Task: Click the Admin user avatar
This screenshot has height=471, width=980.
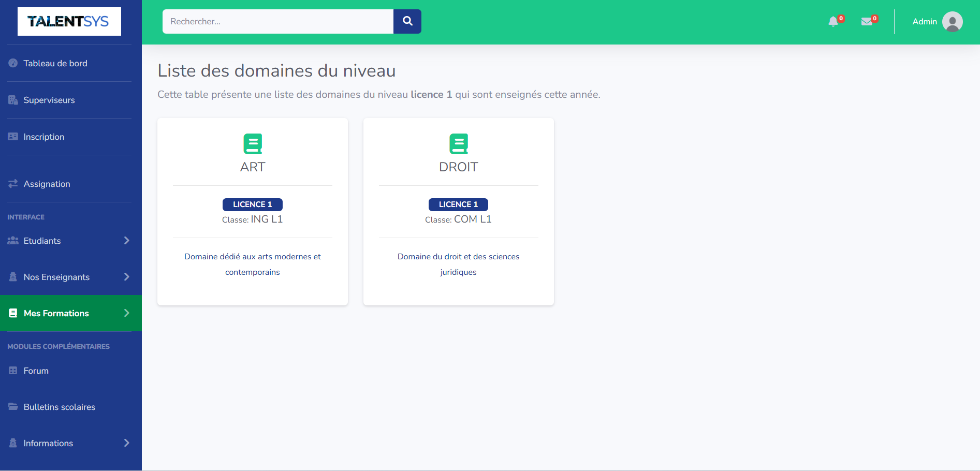Action: click(x=952, y=22)
